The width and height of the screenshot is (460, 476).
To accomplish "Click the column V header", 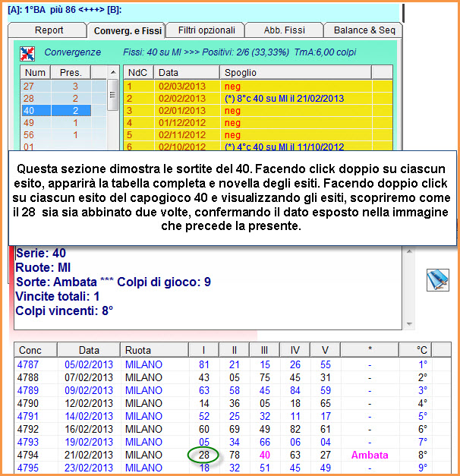I will coord(325,350).
